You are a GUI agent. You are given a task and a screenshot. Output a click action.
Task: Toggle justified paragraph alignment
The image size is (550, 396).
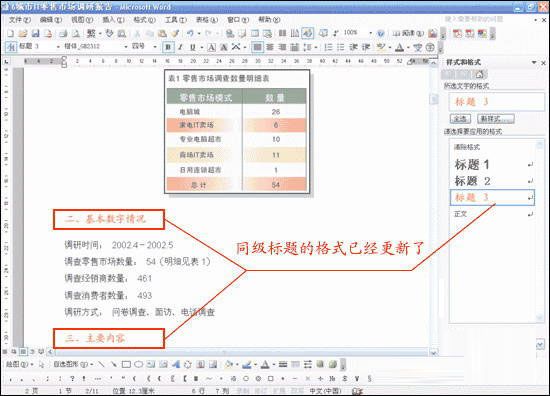[257, 47]
